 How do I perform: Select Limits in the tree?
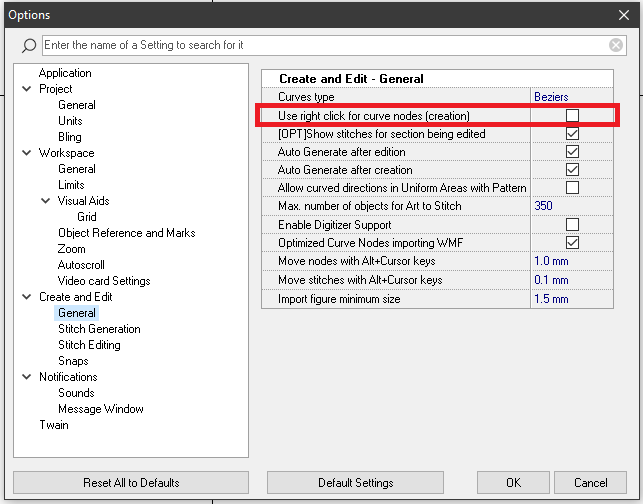pos(71,185)
